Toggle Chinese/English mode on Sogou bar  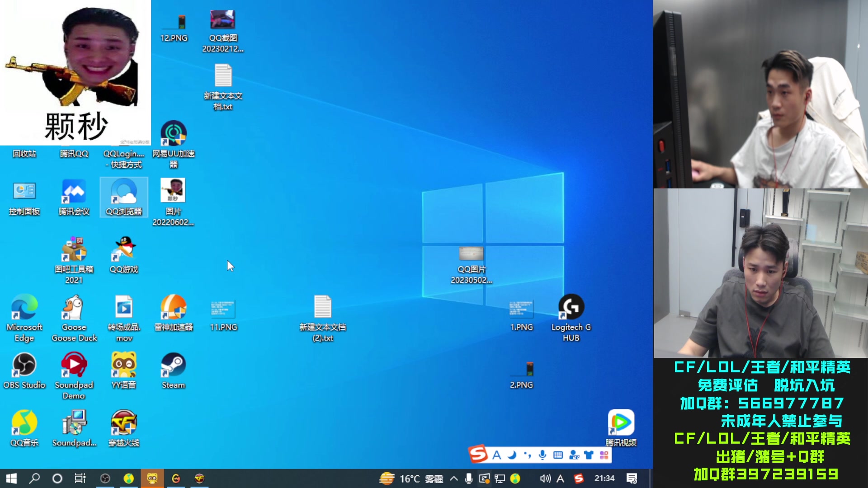coord(496,455)
